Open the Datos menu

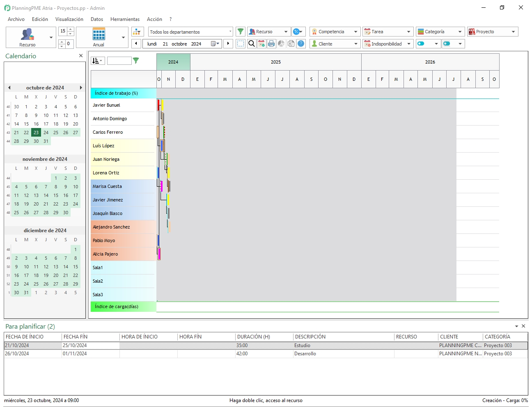(97, 19)
